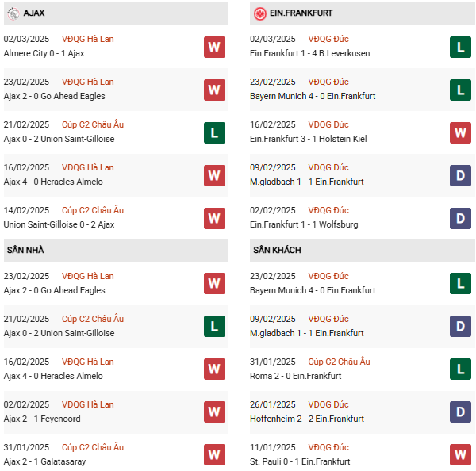476x471 pixels.
Task: Select the SÂN KHÁCH section header
Action: click(x=277, y=250)
